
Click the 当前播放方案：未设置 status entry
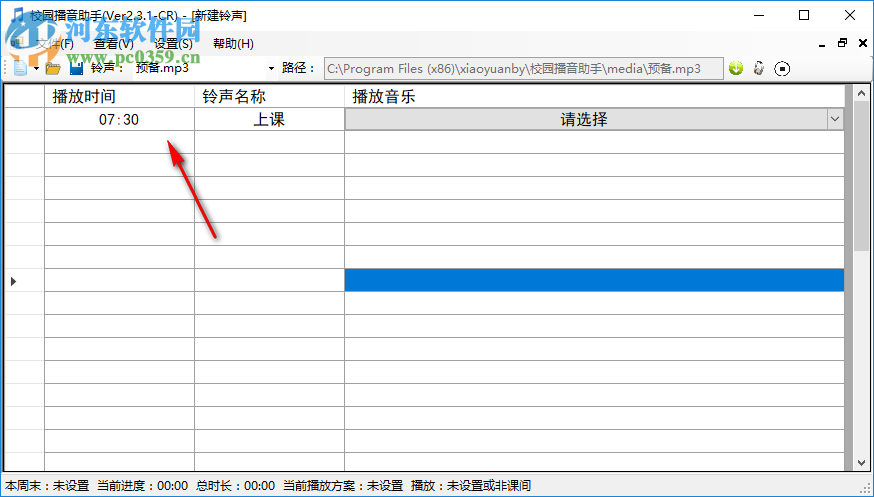(x=343, y=486)
